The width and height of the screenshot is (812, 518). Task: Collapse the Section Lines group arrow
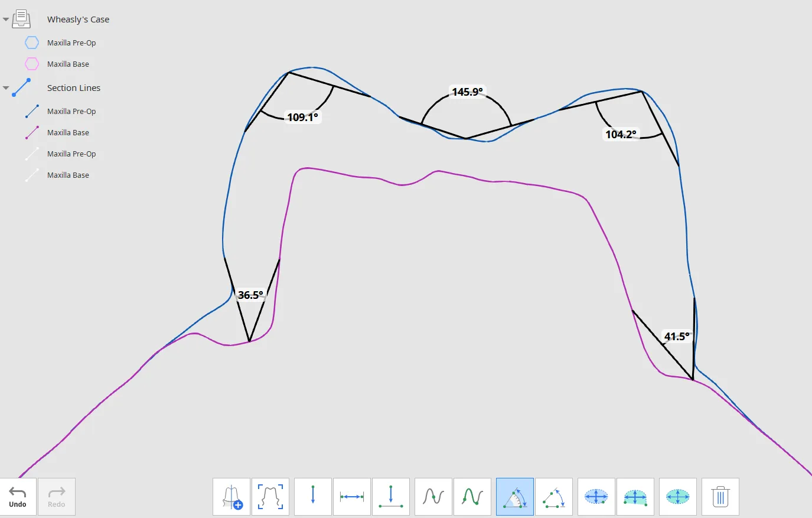[x=6, y=88]
